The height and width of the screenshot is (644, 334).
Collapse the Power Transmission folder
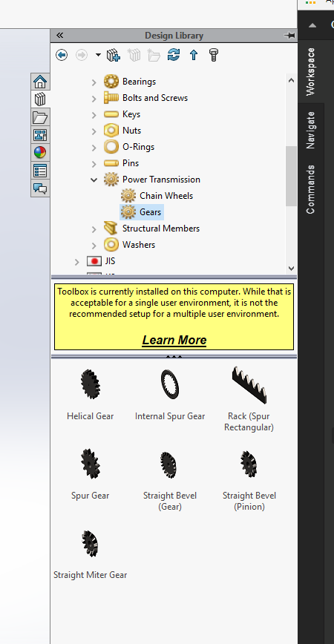[94, 180]
